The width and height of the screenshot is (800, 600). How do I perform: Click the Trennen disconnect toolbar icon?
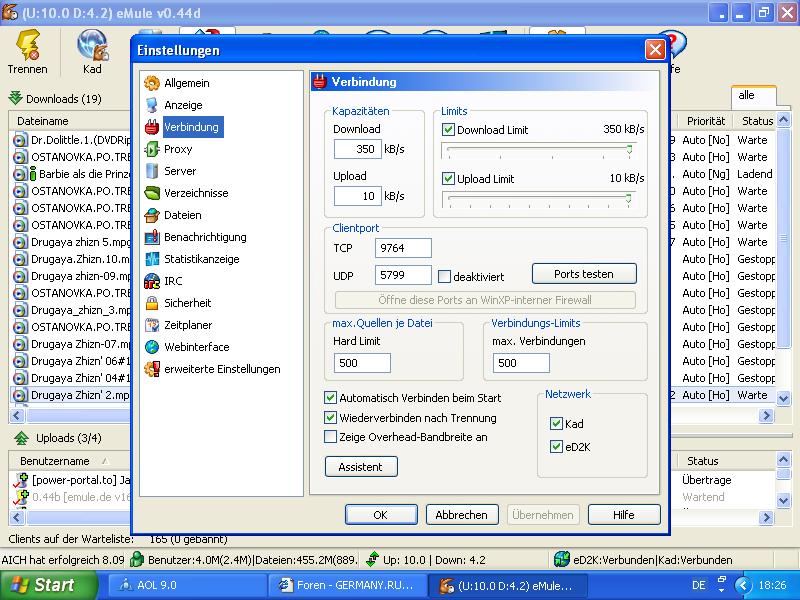(28, 46)
